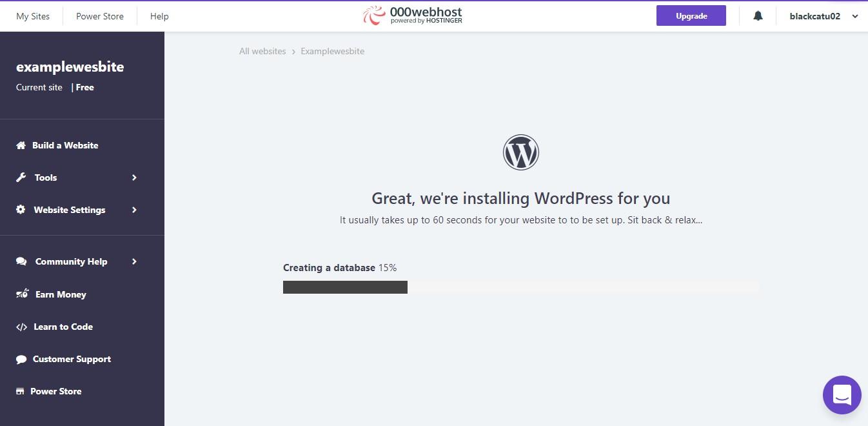Click the chat bubbles icon beside Community Help

(x=21, y=261)
